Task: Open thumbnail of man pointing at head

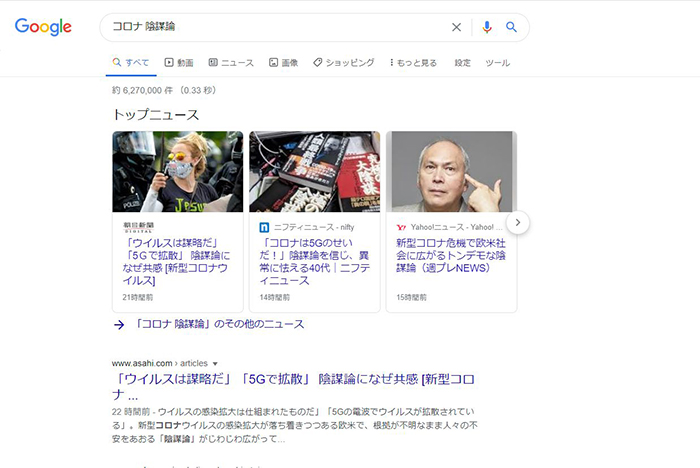Action: 451,171
